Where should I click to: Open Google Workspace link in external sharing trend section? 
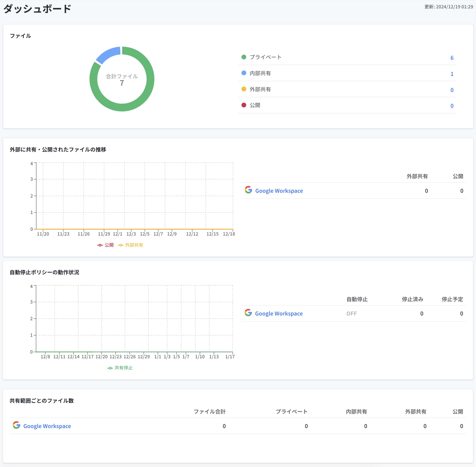[x=279, y=191]
